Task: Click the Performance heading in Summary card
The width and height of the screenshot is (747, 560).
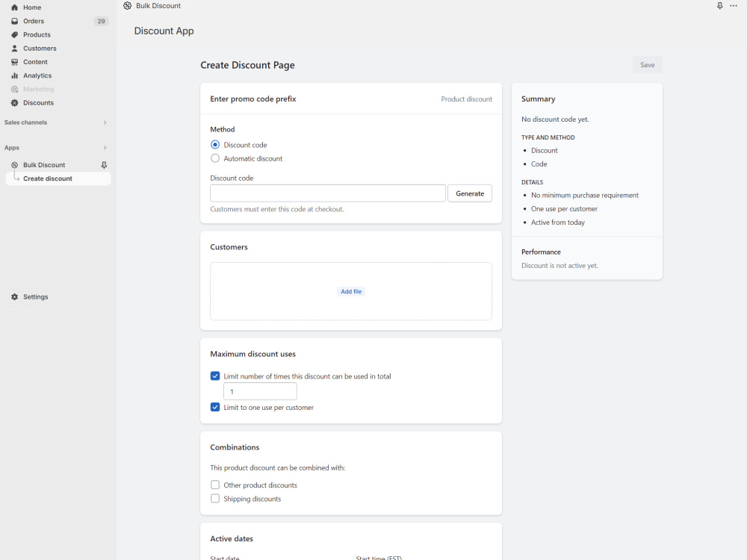Action: click(x=541, y=252)
